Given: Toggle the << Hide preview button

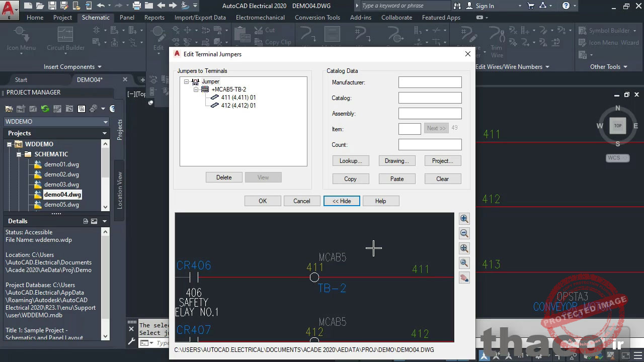Looking at the screenshot, I should pyautogui.click(x=342, y=201).
